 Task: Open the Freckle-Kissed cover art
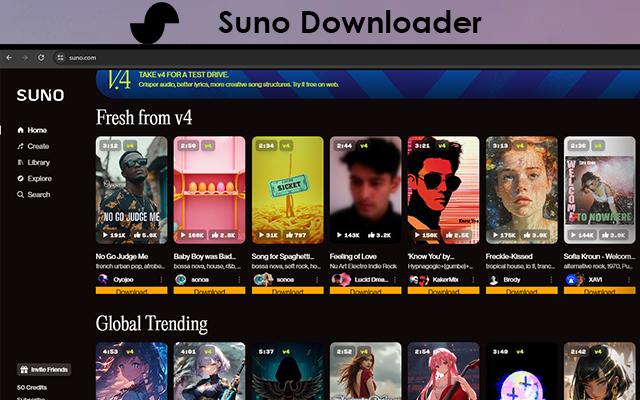(522, 190)
